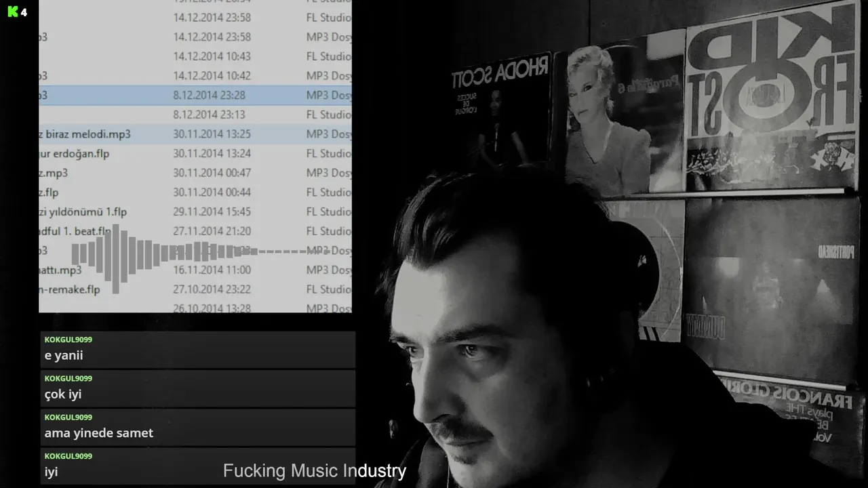Image resolution: width=868 pixels, height=488 pixels.
Task: Click the date cell 30.11.2014 13:25
Action: coord(212,134)
